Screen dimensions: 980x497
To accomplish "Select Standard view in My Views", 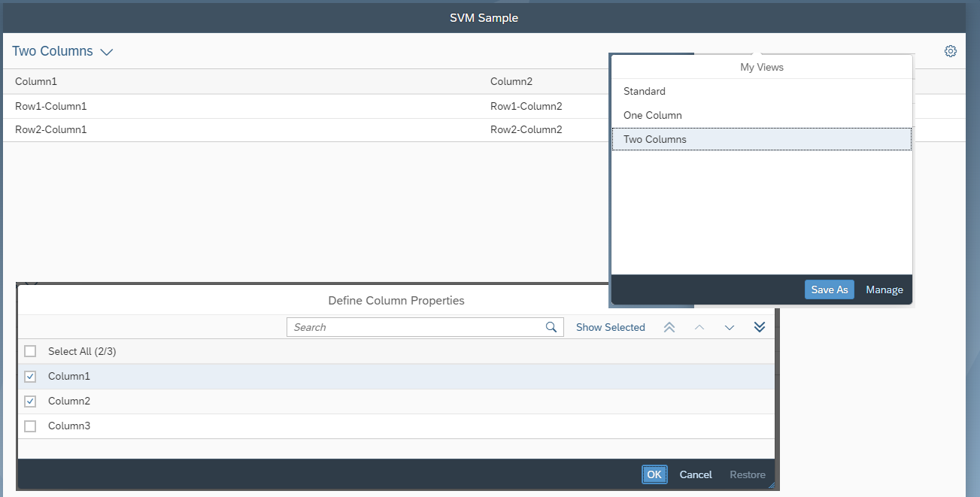I will [762, 91].
